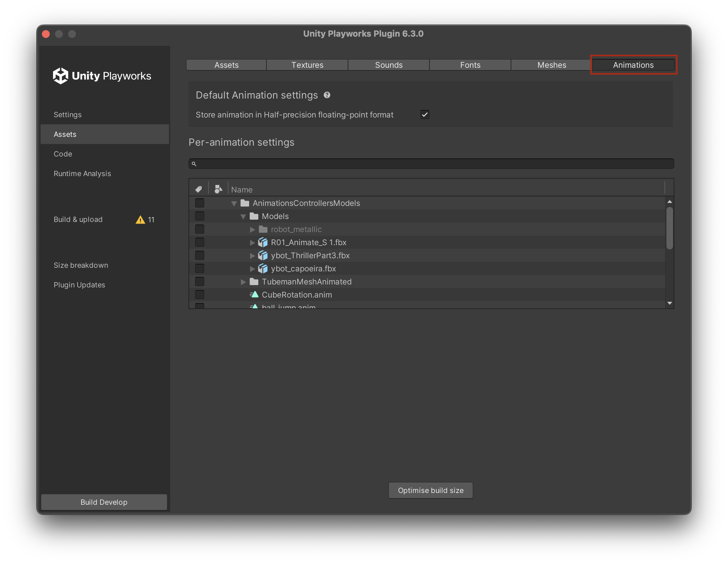Expand the ybot_capoeira.fbx arrow

252,269
